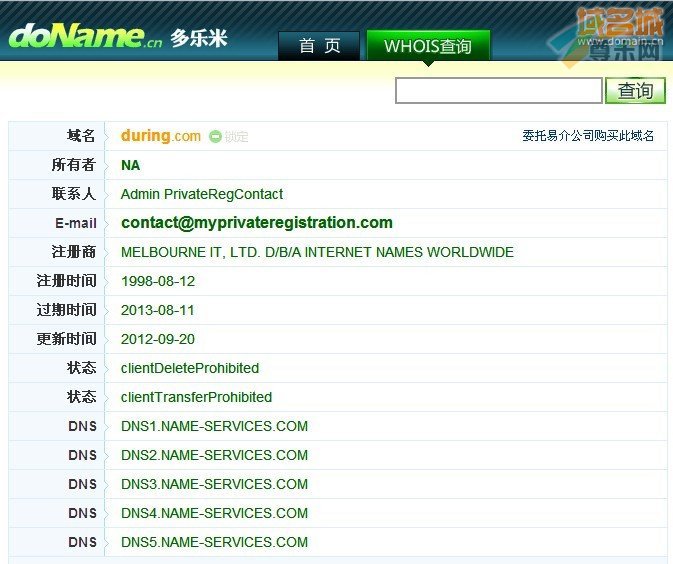Click update date 2012-09-20

(158, 339)
